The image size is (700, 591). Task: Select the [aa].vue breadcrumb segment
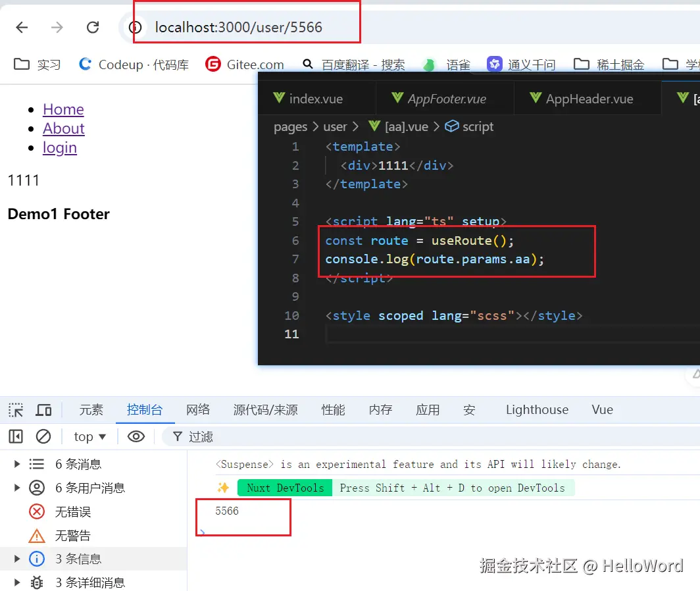tap(398, 127)
